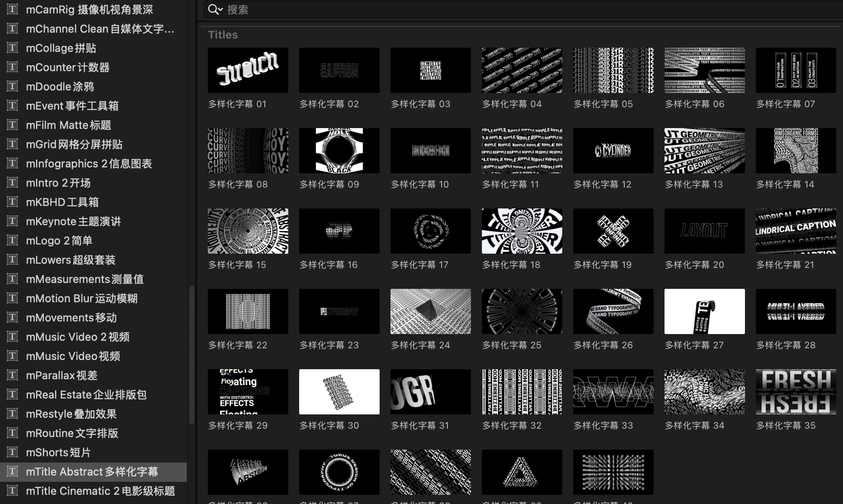Screen dimensions: 843x504
Task: Select 多样化字幕 19 X-shaped thumbnail
Action: 613,231
